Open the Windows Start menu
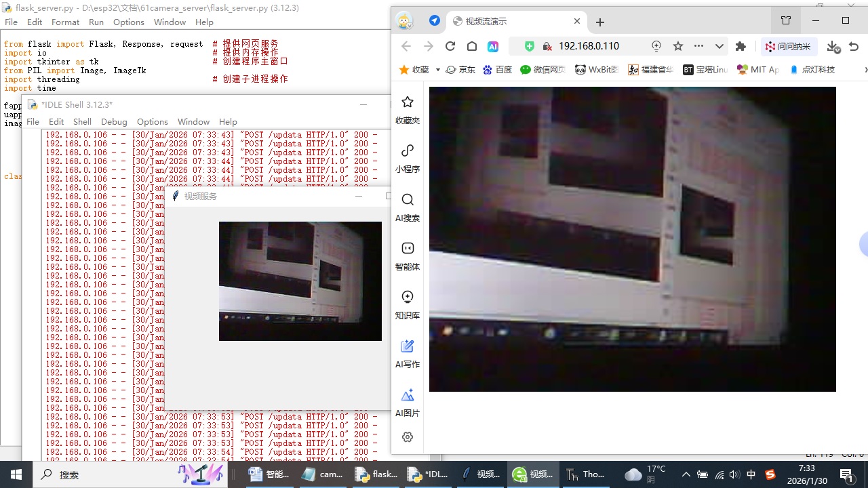 point(16,474)
